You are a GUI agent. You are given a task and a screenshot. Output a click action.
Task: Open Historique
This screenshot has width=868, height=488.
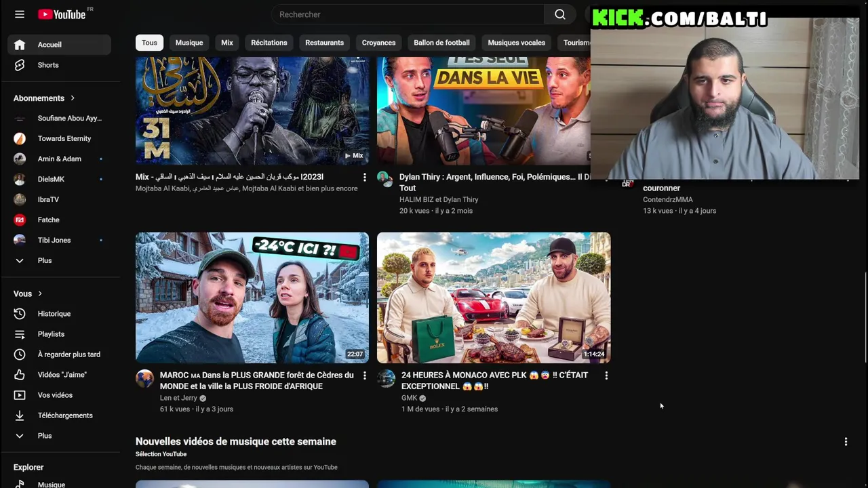coord(60,314)
